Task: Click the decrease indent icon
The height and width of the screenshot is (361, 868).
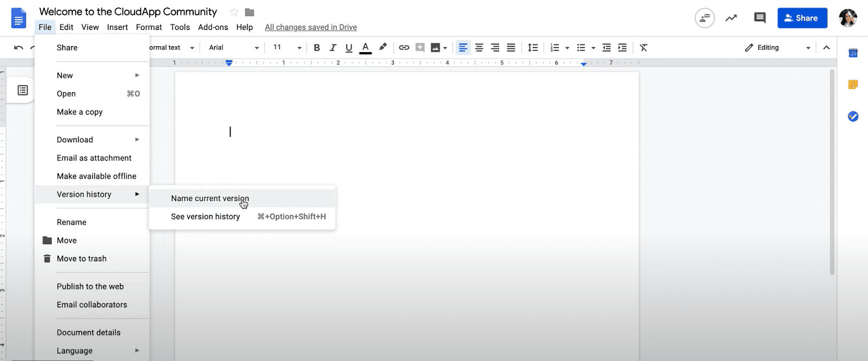Action: pyautogui.click(x=607, y=48)
